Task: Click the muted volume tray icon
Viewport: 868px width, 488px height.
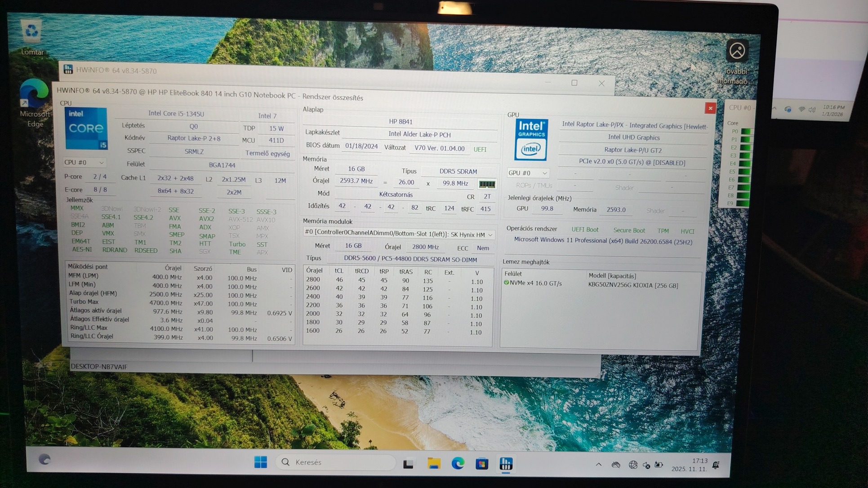Action: 646,465
